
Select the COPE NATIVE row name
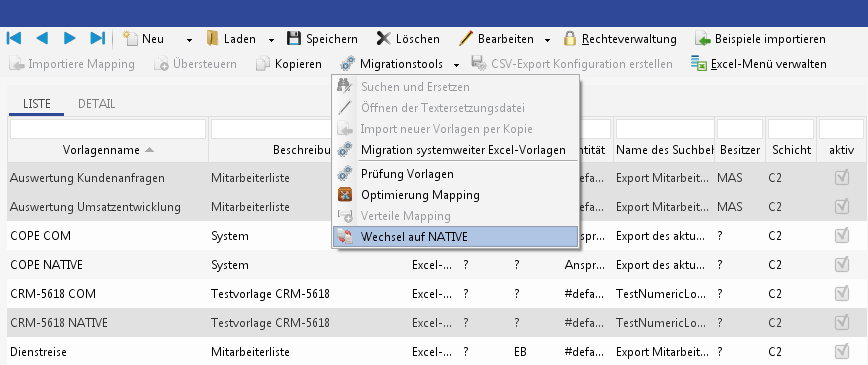46,264
